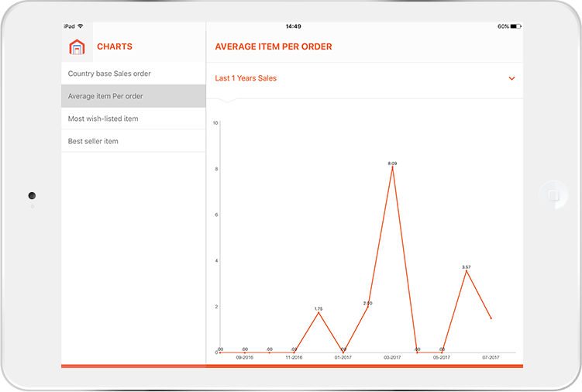Click the red storefront app logo

(76, 47)
